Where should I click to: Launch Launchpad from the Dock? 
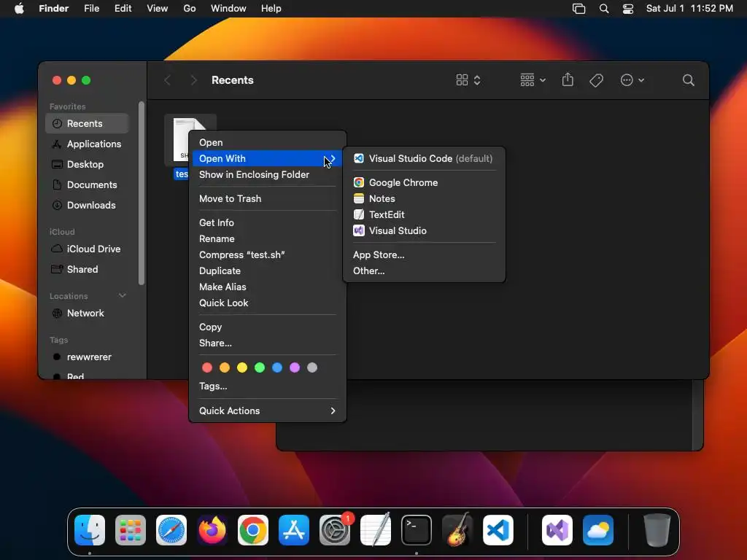(131, 530)
